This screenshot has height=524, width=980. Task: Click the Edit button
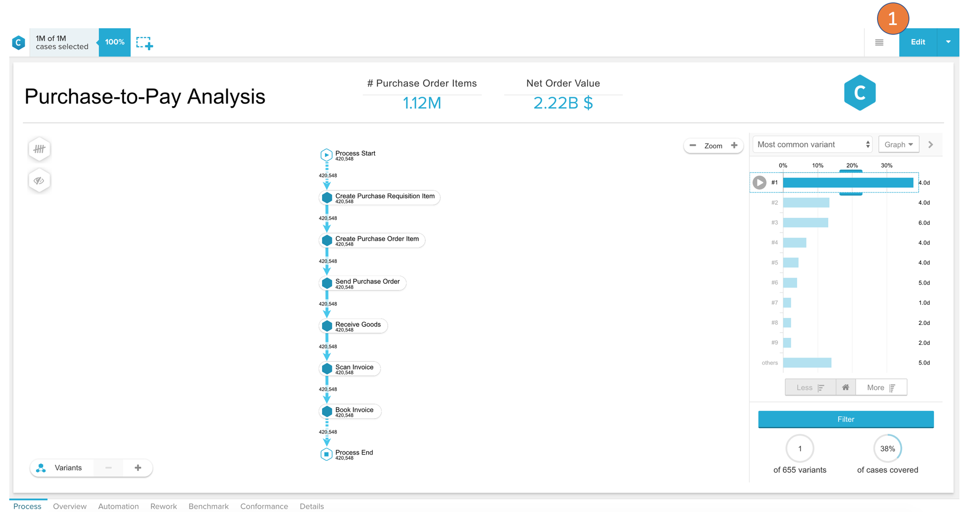click(917, 42)
